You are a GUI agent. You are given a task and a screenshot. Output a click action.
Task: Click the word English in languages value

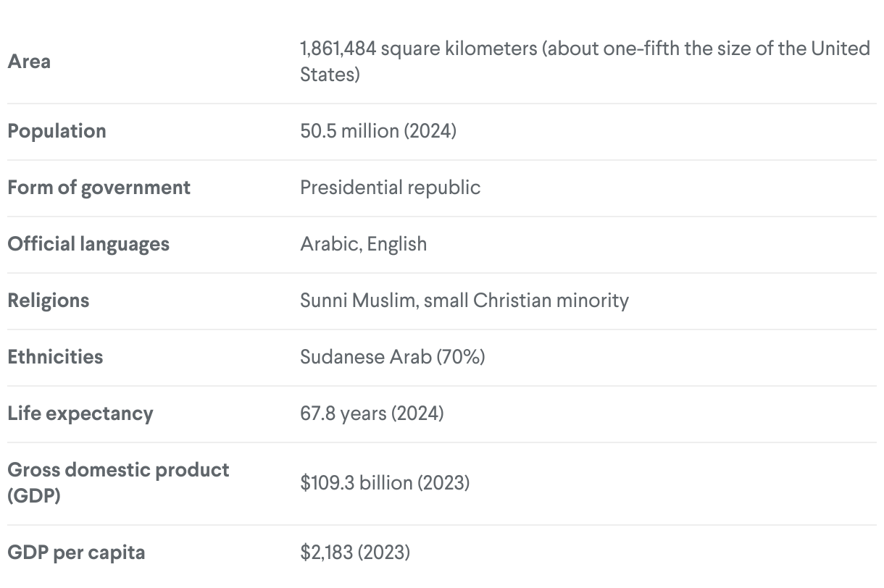(x=396, y=244)
